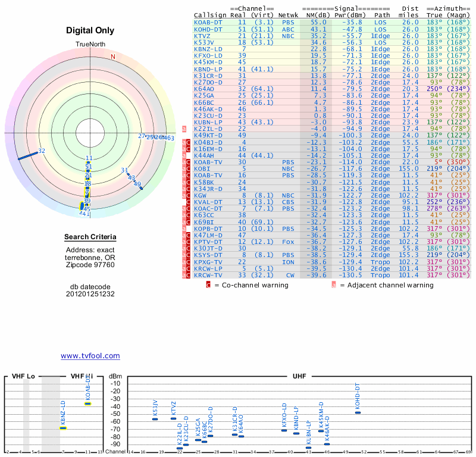Select callsign KOHD-DT in the table
Viewport: 476px width, 457px height.
208,29
